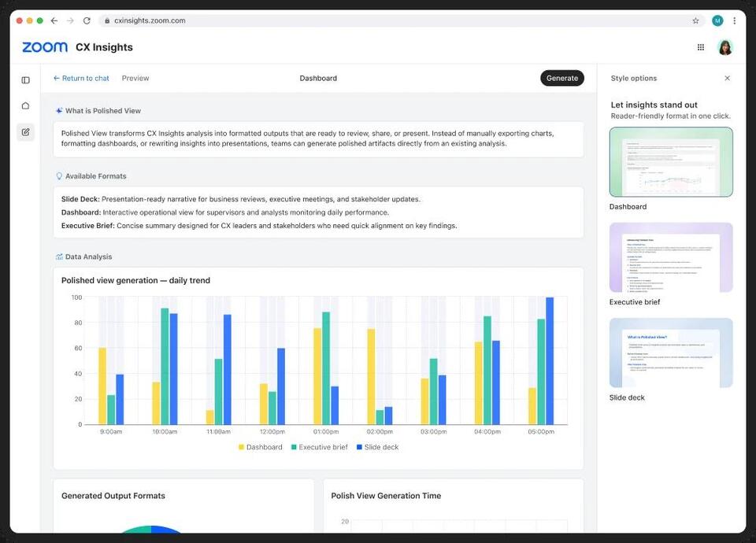756x543 pixels.
Task: Click 'What is Polished View' heading
Action: (x=103, y=111)
